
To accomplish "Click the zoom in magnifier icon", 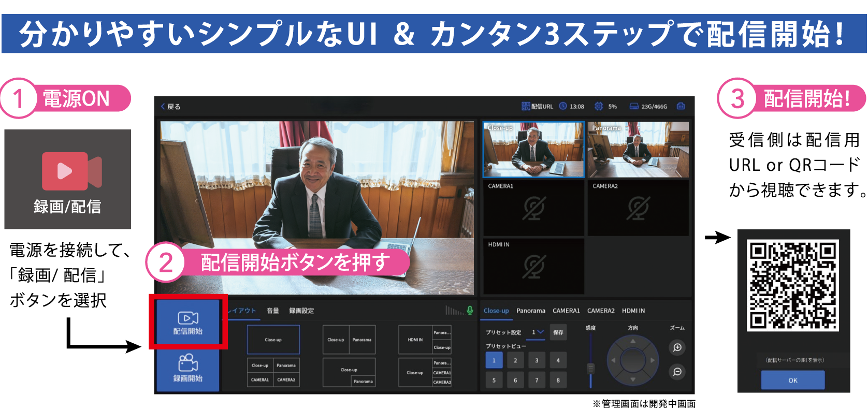I will point(677,347).
